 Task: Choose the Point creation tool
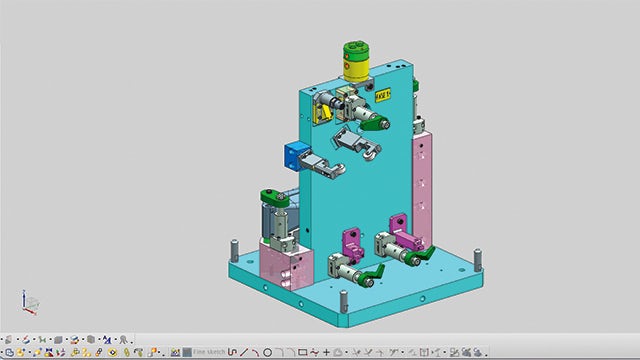326,352
